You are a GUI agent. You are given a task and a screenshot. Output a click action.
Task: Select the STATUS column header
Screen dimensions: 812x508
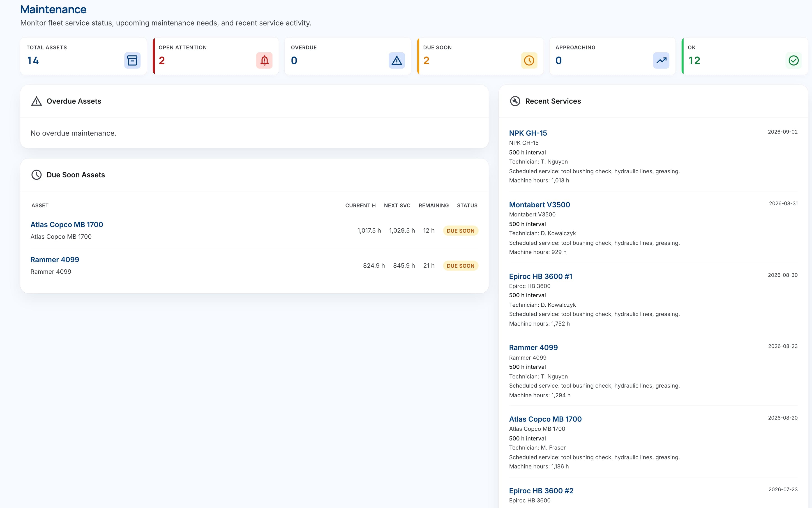[467, 205]
